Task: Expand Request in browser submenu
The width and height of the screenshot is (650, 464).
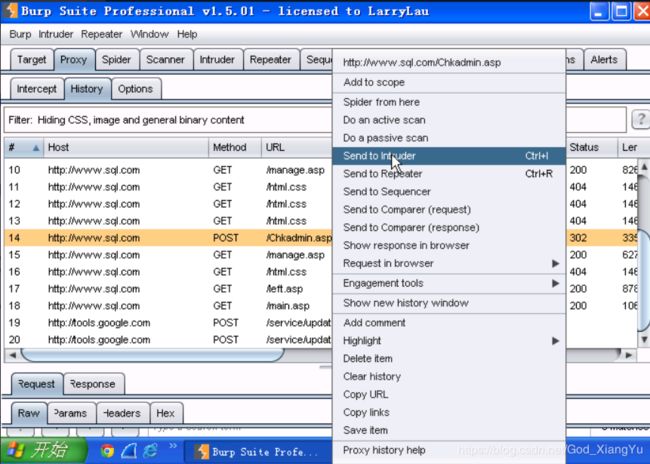Action: [449, 263]
